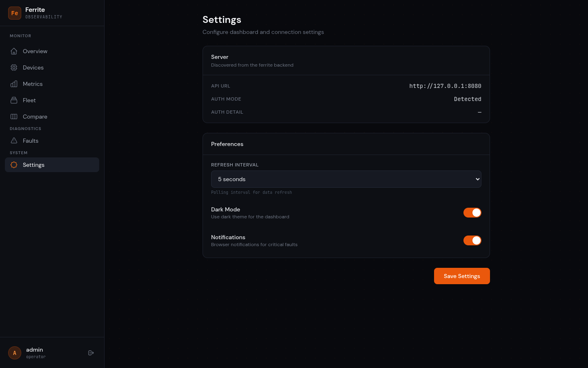Click the Devices chip icon
Image resolution: width=588 pixels, height=368 pixels.
pyautogui.click(x=14, y=67)
